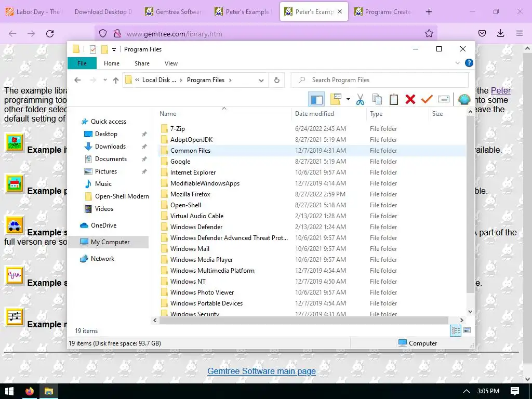
Task: Expand the ribbon chevron near Help icon
Action: tap(457, 63)
